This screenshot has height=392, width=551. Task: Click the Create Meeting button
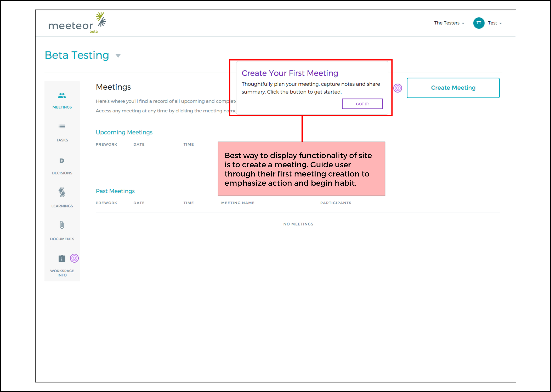click(453, 88)
